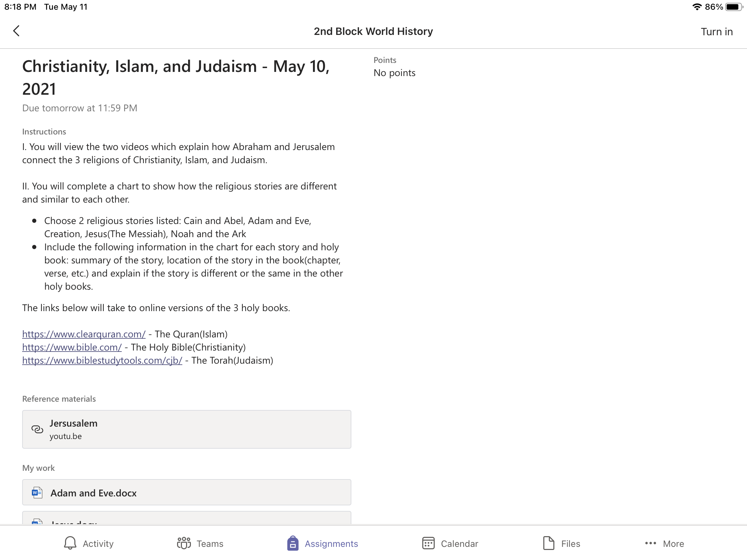The height and width of the screenshot is (560, 747).
Task: Switch to the Calendar tab label
Action: click(459, 544)
